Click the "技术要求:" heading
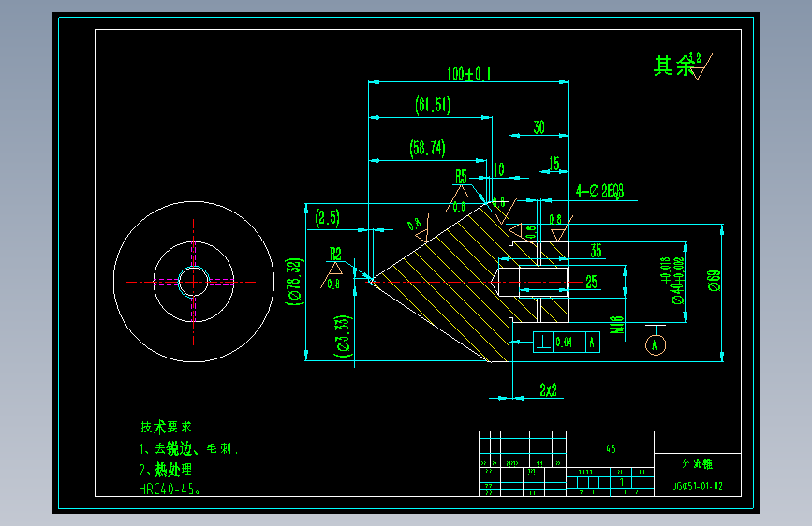 tap(170, 427)
